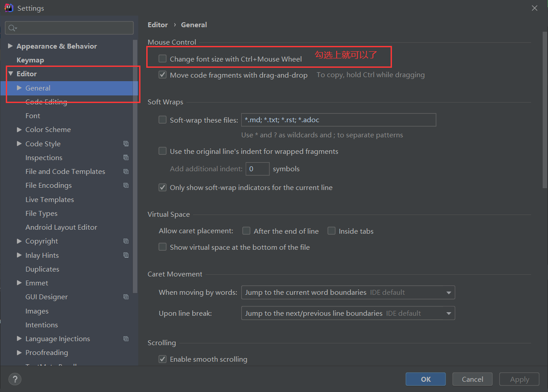Screen dimensions: 548x392
Task: Enable Show virtual space at bottom of file
Action: click(163, 247)
